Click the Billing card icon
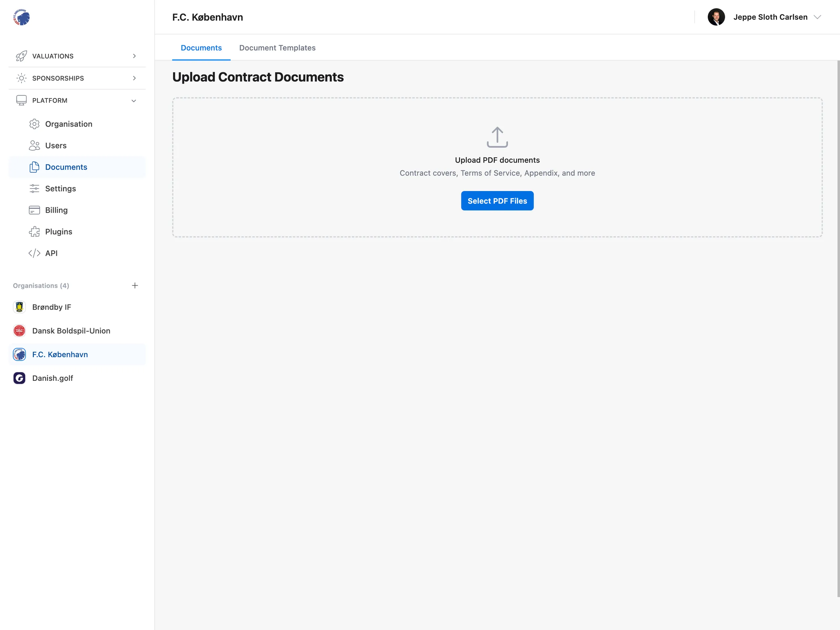 pyautogui.click(x=34, y=210)
